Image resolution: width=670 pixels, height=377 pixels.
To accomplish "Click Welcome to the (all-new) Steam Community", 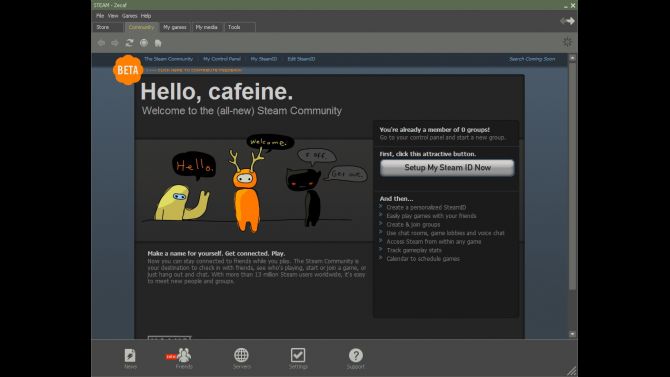I will pyautogui.click(x=242, y=111).
